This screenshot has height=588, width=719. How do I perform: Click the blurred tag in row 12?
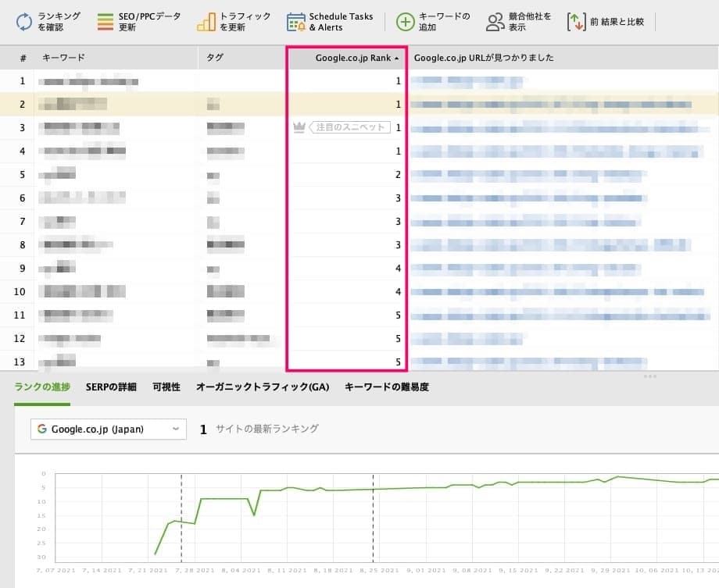point(238,338)
